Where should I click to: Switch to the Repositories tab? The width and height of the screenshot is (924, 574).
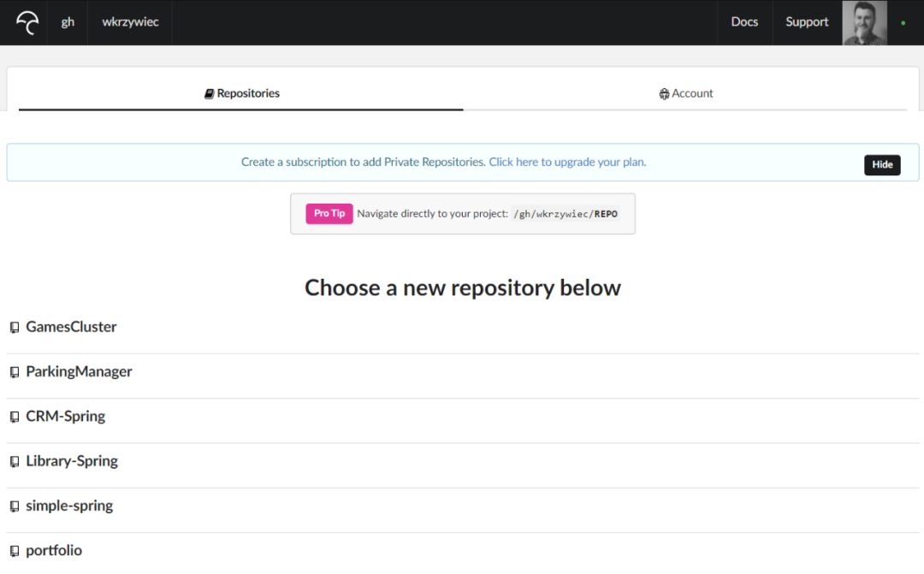click(x=242, y=93)
